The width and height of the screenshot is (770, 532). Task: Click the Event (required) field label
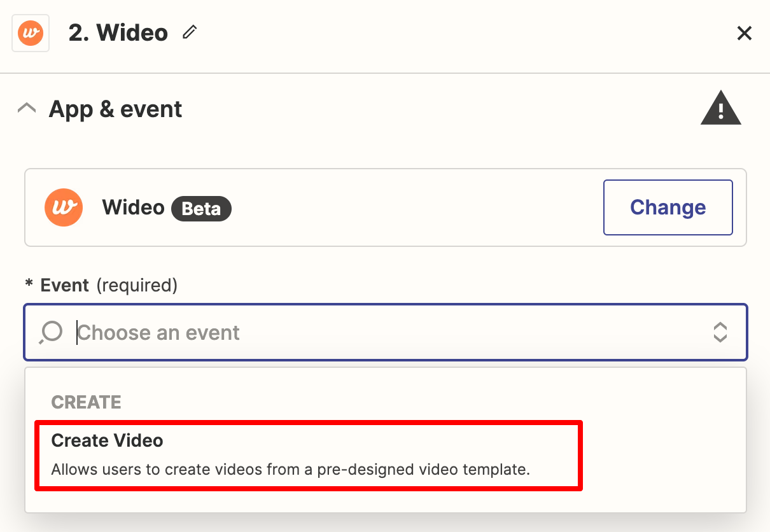108,285
